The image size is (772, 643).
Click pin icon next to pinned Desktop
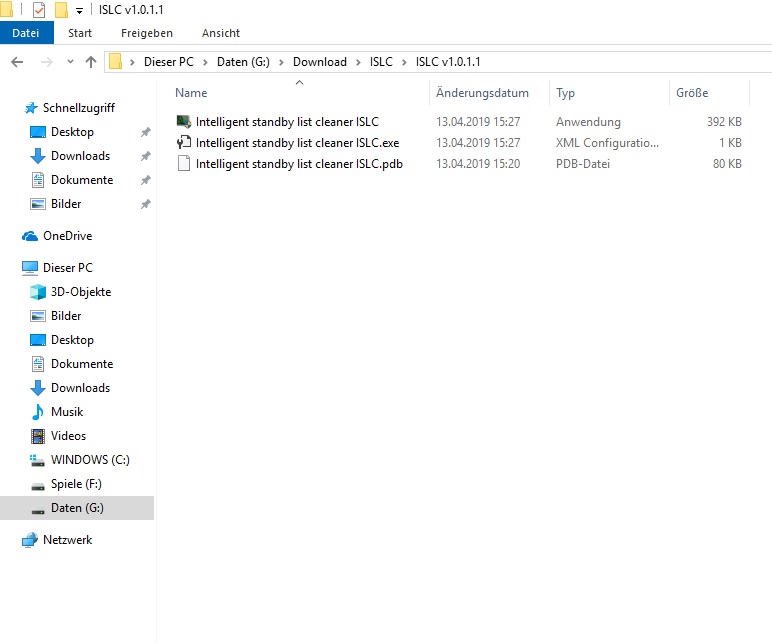tap(145, 132)
